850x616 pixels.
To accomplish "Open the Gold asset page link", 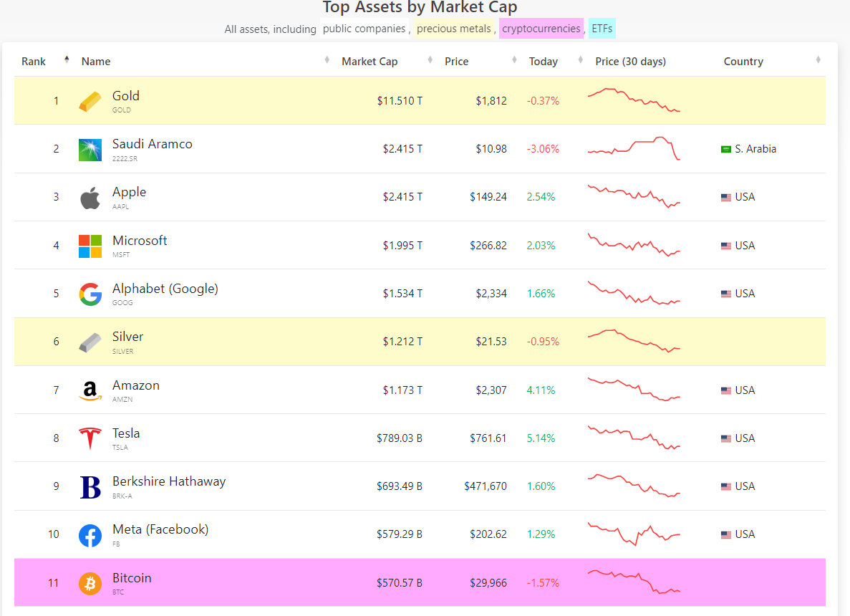I will point(126,96).
